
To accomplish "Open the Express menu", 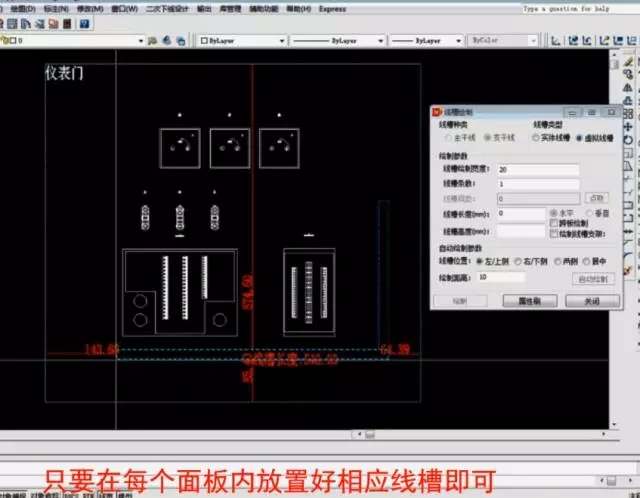I will click(332, 9).
